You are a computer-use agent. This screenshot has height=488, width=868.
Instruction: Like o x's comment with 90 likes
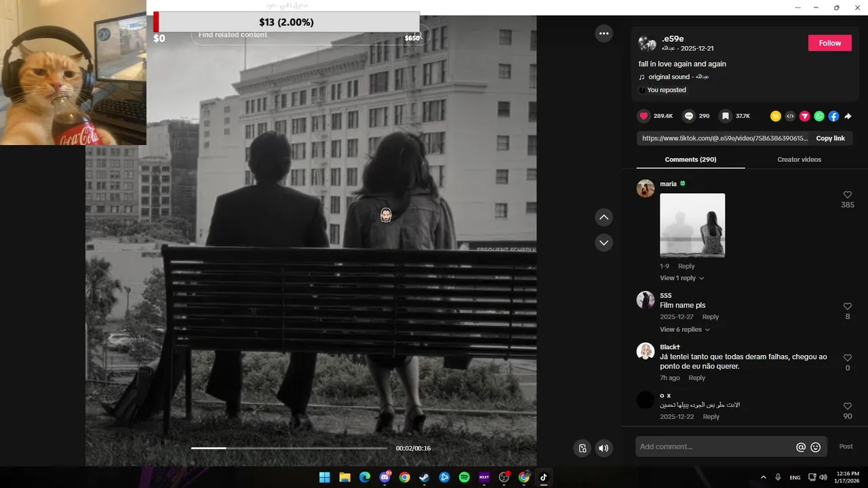coord(848,406)
